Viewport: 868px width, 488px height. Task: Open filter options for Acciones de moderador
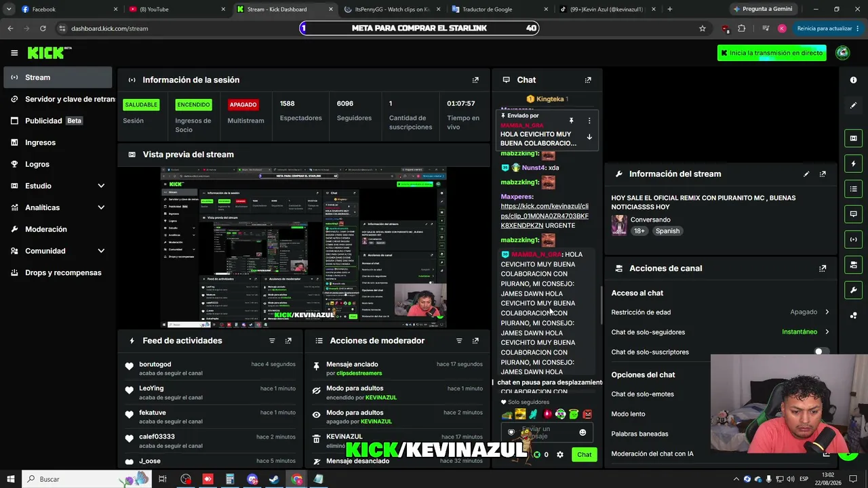pyautogui.click(x=459, y=341)
